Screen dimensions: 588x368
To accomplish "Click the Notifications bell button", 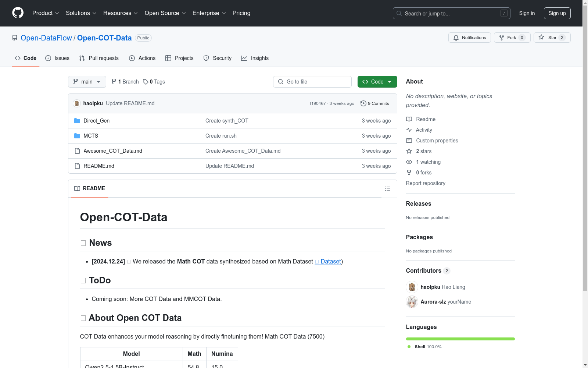I will point(470,38).
